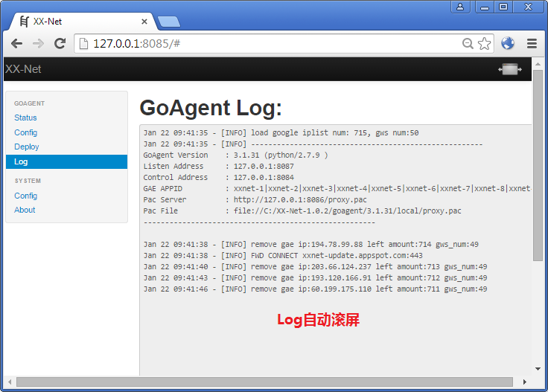Click the 'Pac File' path line

[302, 211]
